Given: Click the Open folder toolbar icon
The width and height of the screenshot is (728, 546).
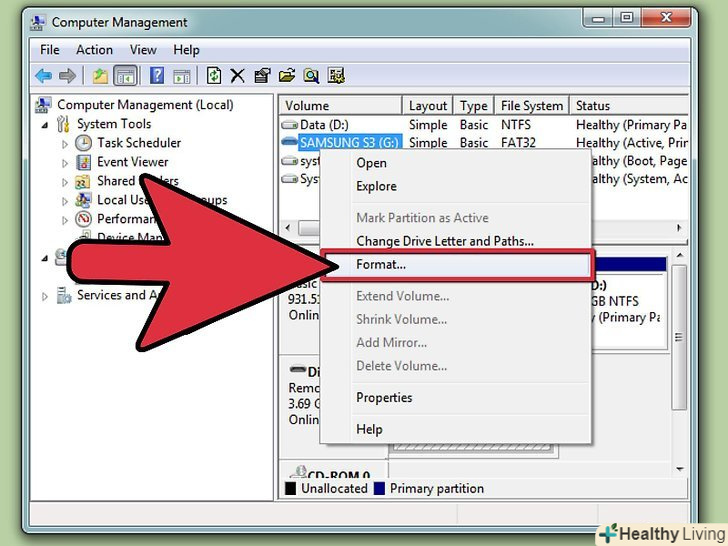Looking at the screenshot, I should (287, 75).
